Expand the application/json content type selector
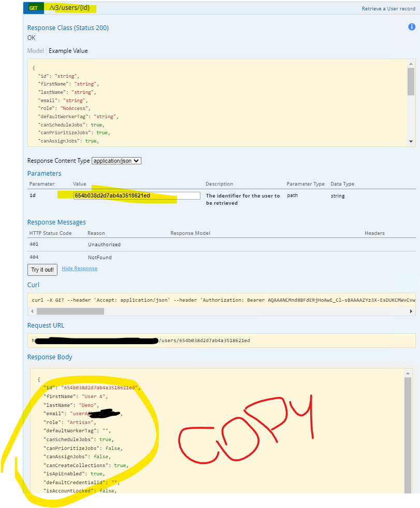This screenshot has height=508, width=420. point(117,161)
